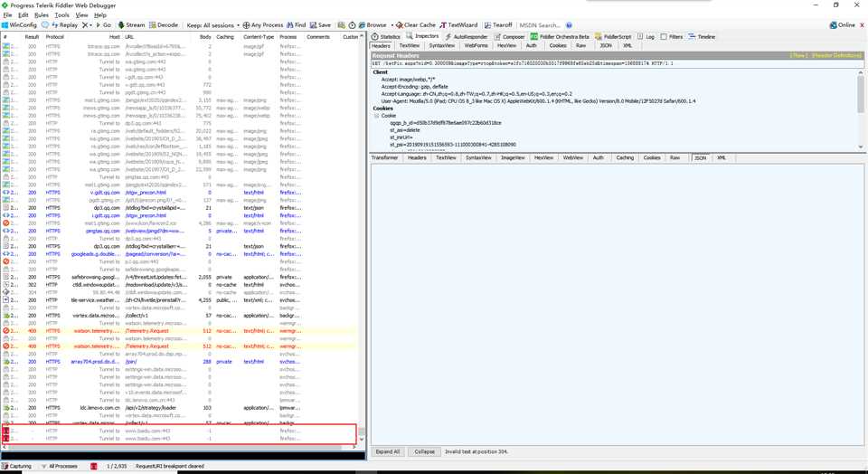Open the Log tab
The image size is (868, 474).
[646, 36]
